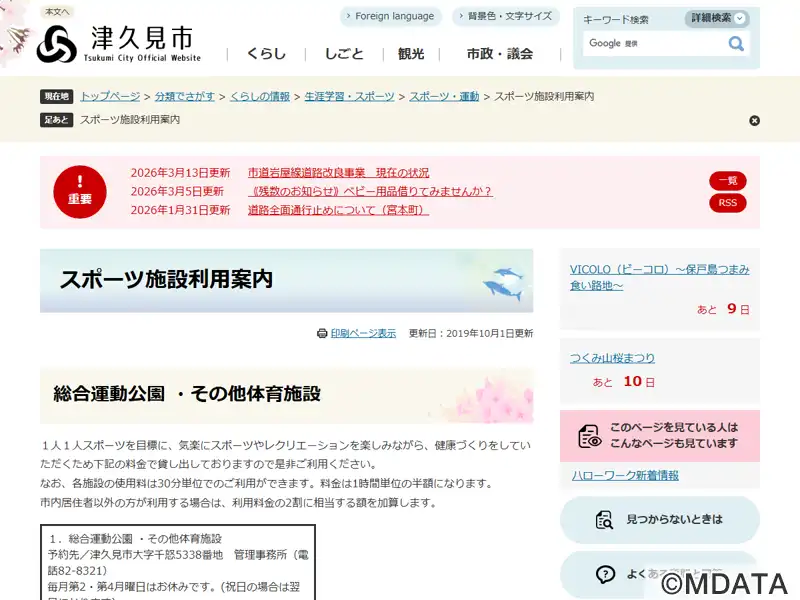Open the Foreign language menu
This screenshot has width=800, height=600.
(x=390, y=16)
